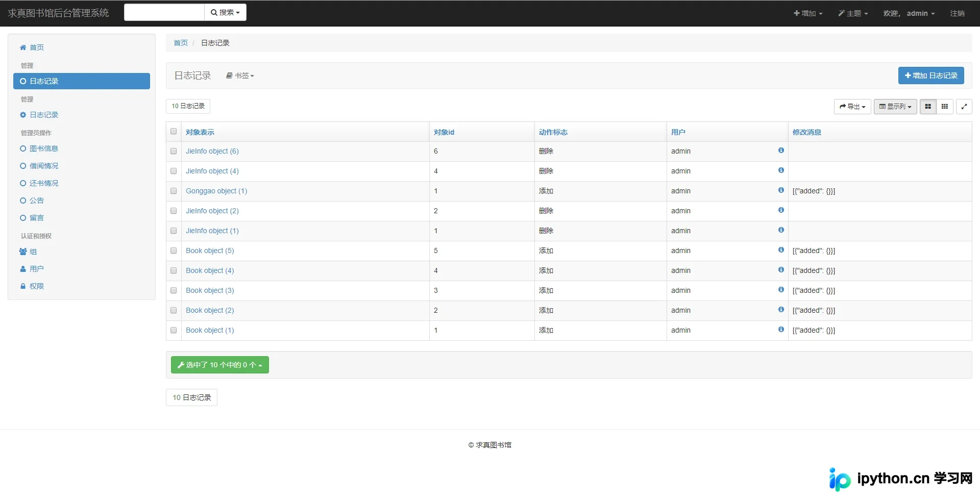Screen dimensions: 980x500
Task: Open the admin user dropdown
Action: 909,13
